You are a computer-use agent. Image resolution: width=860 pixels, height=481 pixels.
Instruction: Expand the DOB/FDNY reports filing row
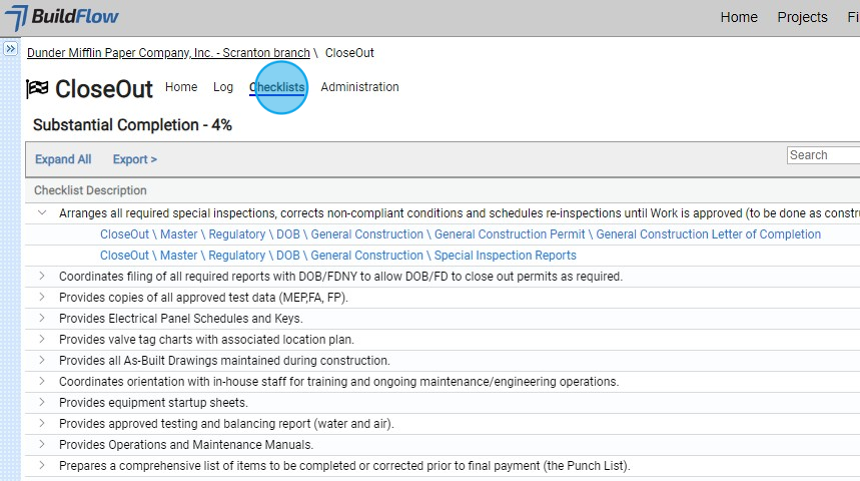click(x=42, y=276)
